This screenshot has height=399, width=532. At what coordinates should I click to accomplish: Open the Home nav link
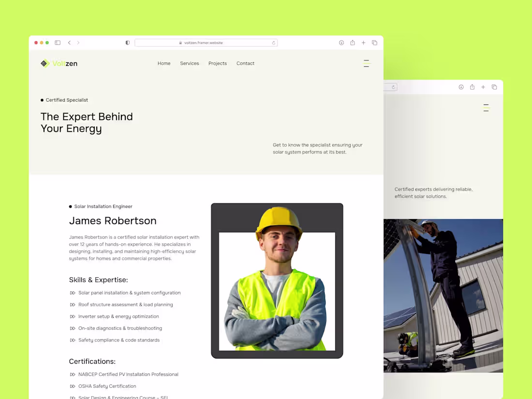click(164, 63)
